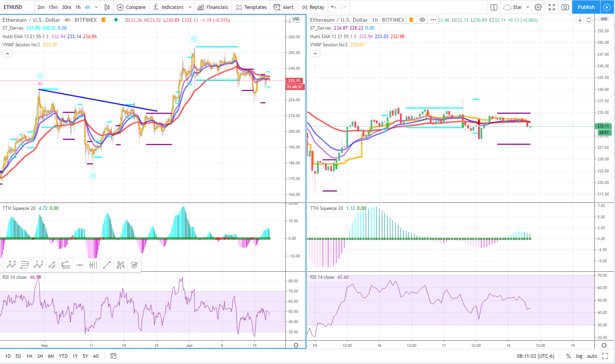Click orange flag on right 1h chart
This screenshot has width=615, height=364.
[411, 20]
